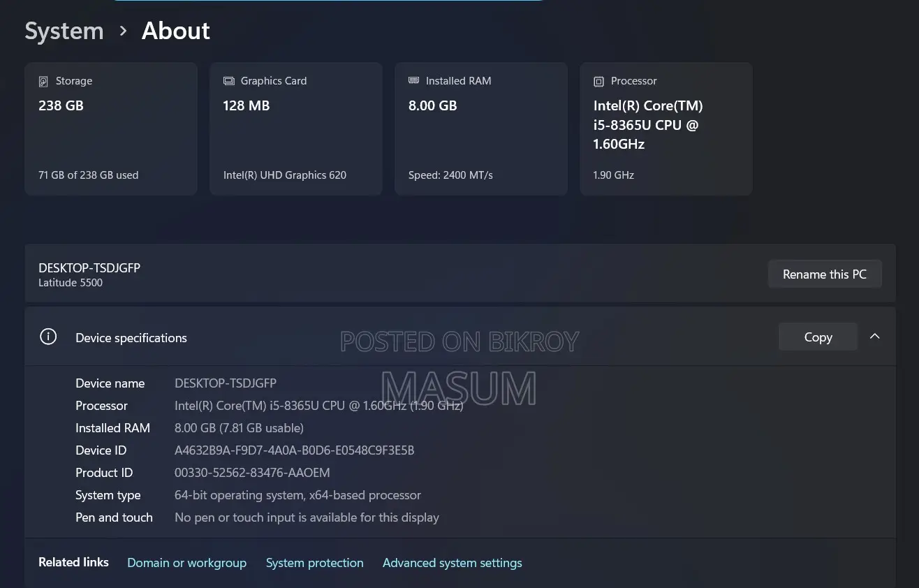This screenshot has width=919, height=588.
Task: Click the 'Pen and touch' label
Action: (x=114, y=517)
